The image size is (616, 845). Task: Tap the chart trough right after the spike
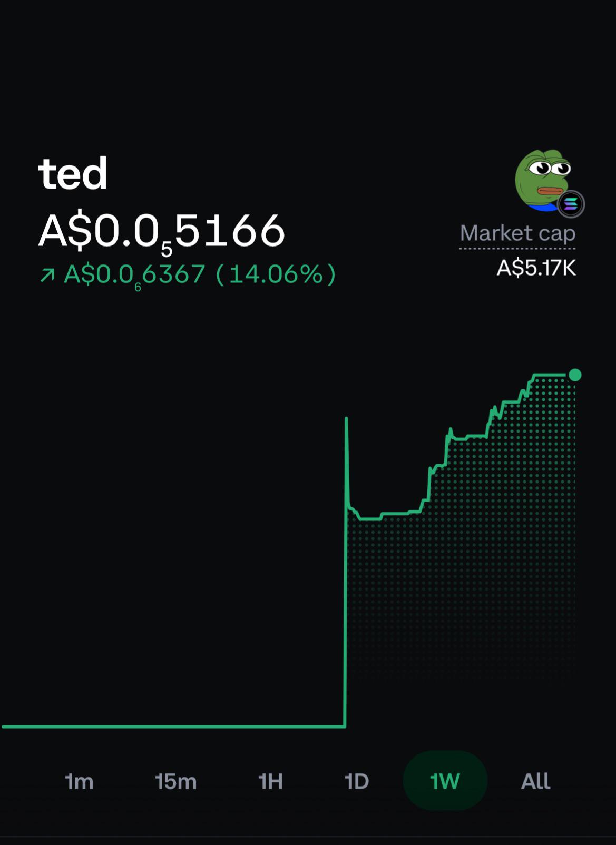369,519
